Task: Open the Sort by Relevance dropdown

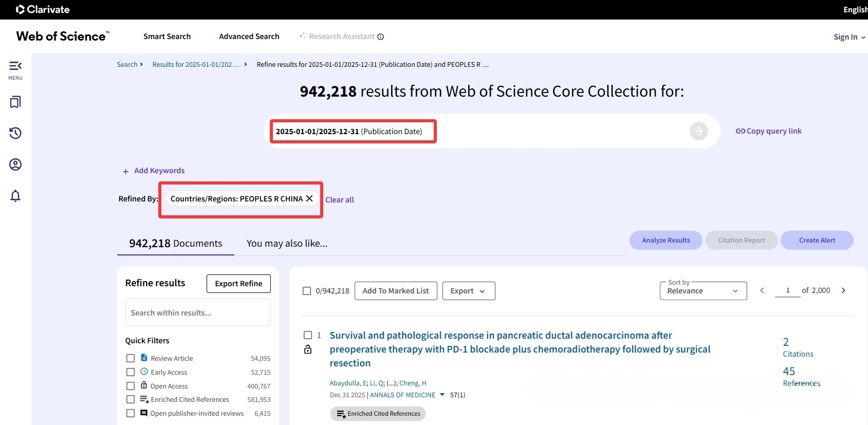Action: (703, 291)
